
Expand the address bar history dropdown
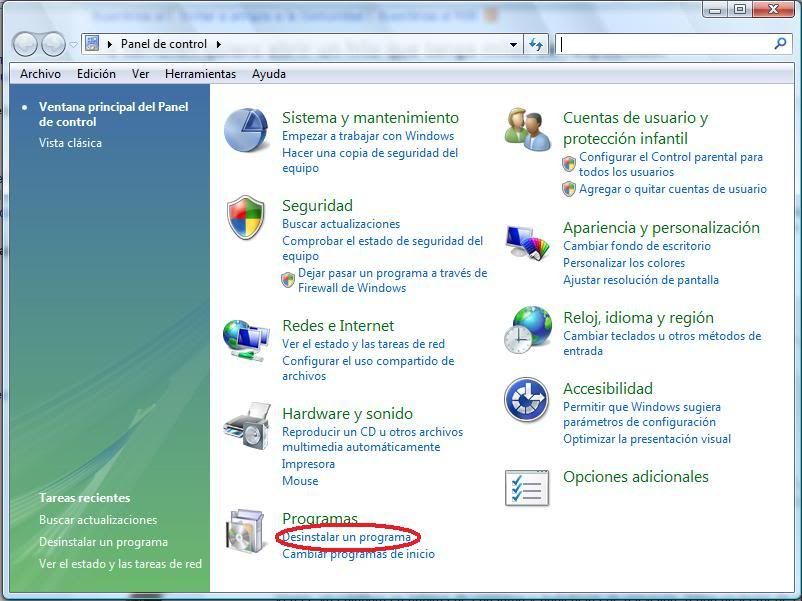(514, 45)
